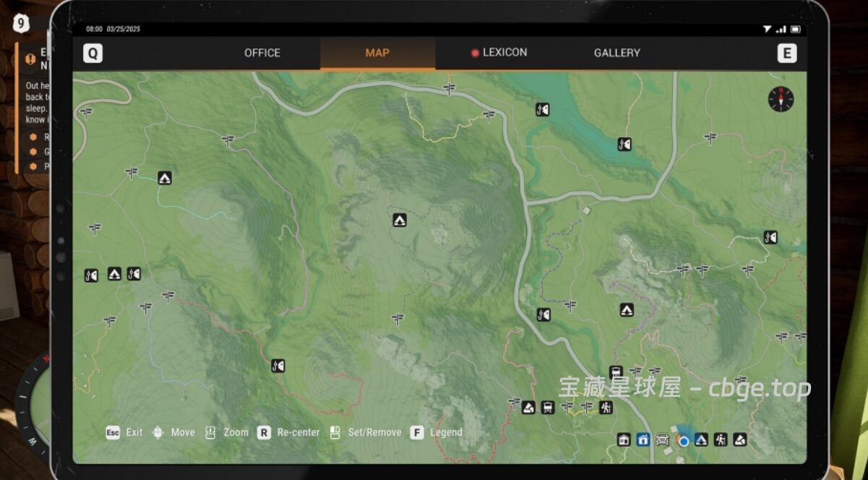This screenshot has width=868, height=480.
Task: Select hiker icon on the yellow trail
Action: click(x=606, y=408)
